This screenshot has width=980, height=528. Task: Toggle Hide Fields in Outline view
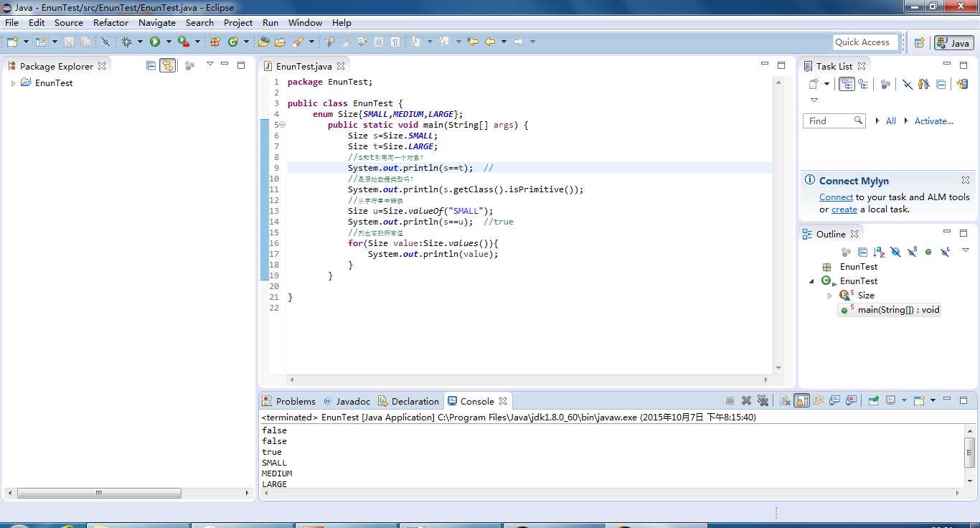(x=895, y=252)
